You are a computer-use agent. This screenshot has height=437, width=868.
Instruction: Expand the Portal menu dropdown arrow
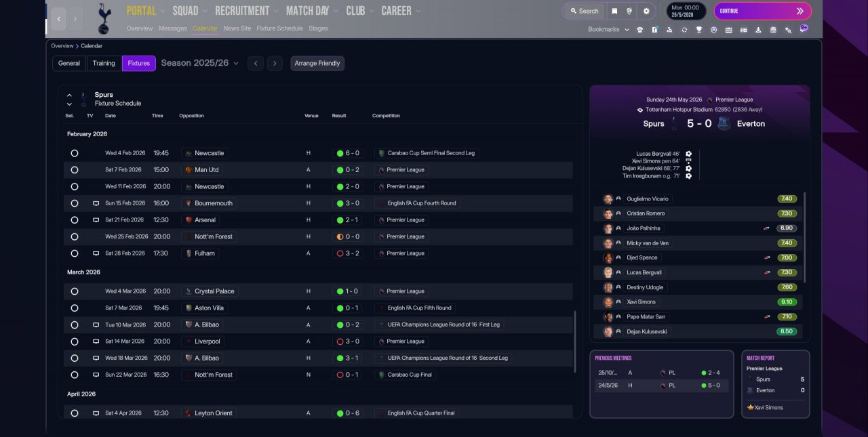tap(163, 11)
